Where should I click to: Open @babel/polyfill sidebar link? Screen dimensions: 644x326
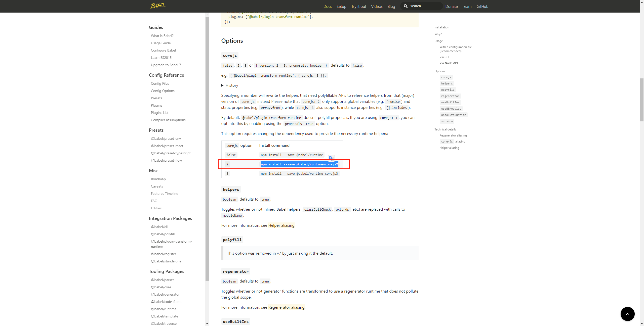163,234
